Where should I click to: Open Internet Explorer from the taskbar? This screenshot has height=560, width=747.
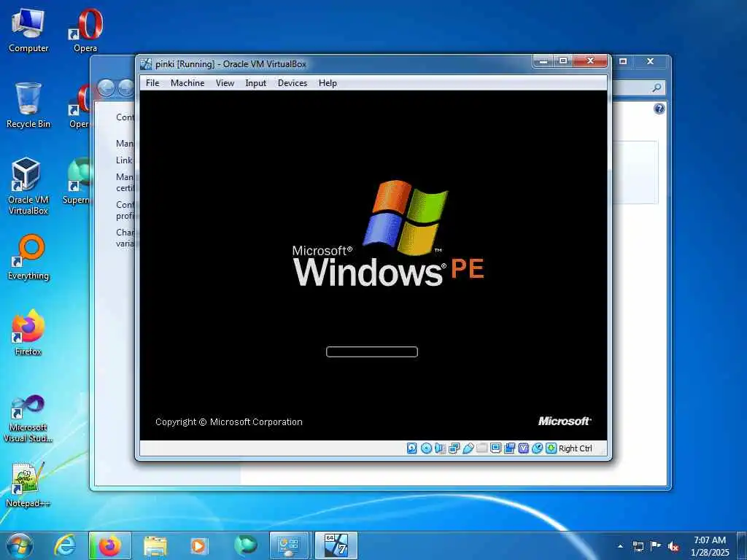click(65, 545)
